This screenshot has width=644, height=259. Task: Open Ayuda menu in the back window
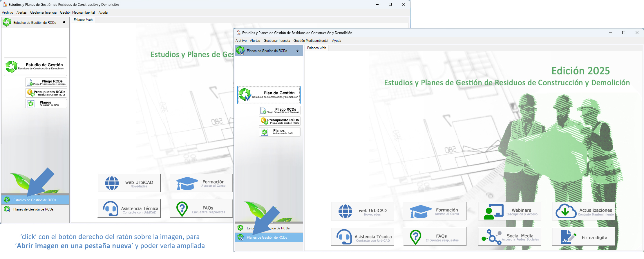(x=103, y=12)
